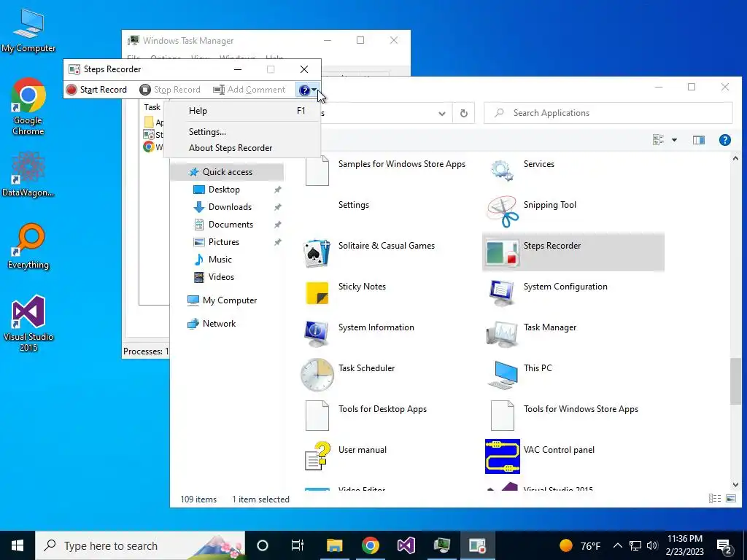The height and width of the screenshot is (560, 747).
Task: Open Documents in the navigation pane
Action: 231,225
